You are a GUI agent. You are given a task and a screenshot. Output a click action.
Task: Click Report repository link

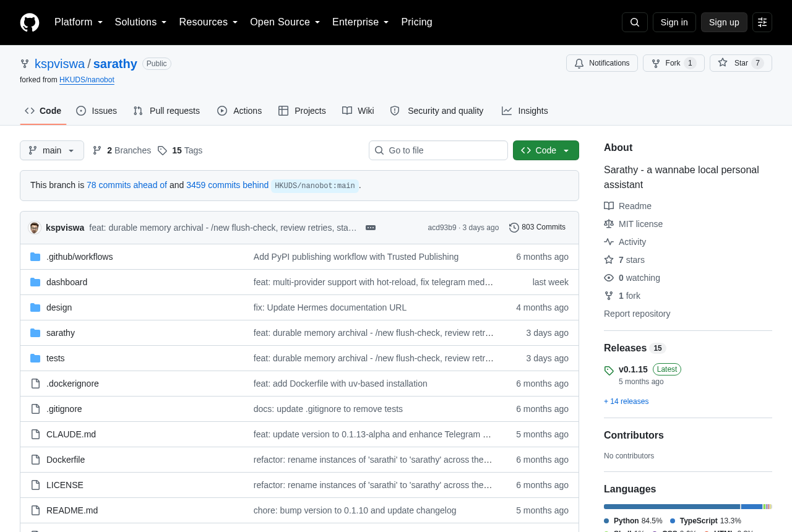point(637,314)
